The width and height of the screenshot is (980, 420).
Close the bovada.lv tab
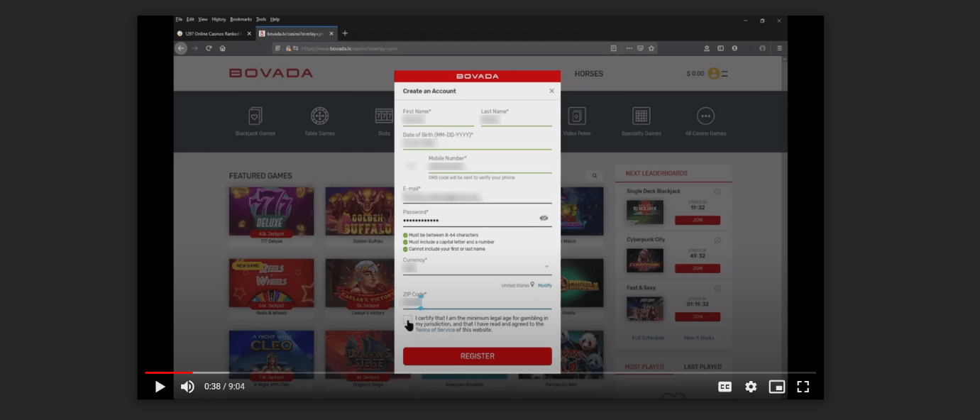(x=331, y=33)
